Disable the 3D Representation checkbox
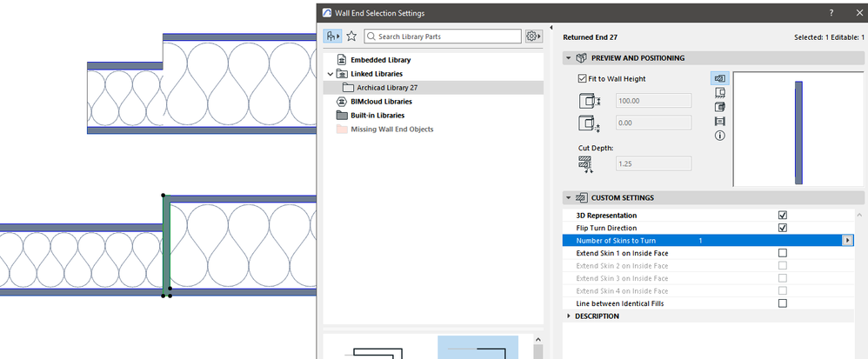868x359 pixels. click(782, 216)
